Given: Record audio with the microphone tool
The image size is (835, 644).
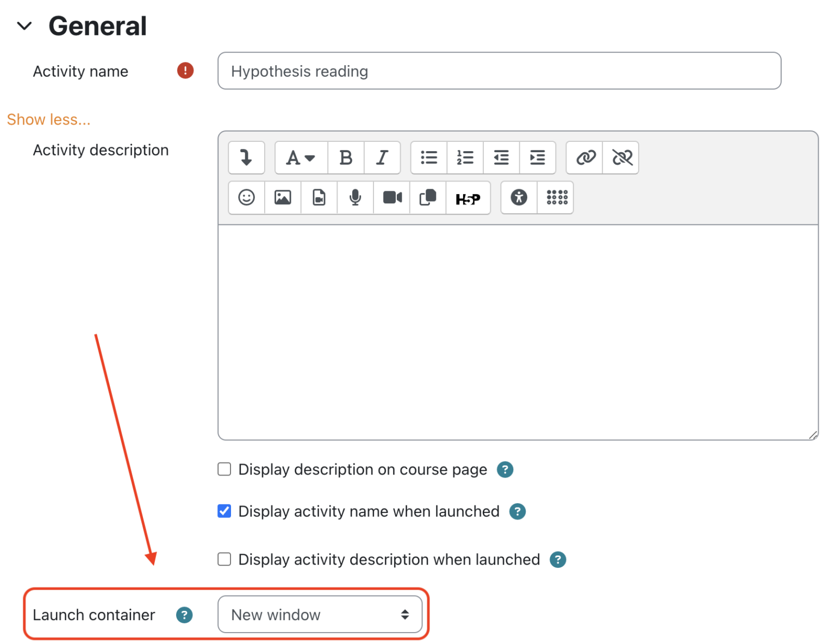Looking at the screenshot, I should click(355, 198).
